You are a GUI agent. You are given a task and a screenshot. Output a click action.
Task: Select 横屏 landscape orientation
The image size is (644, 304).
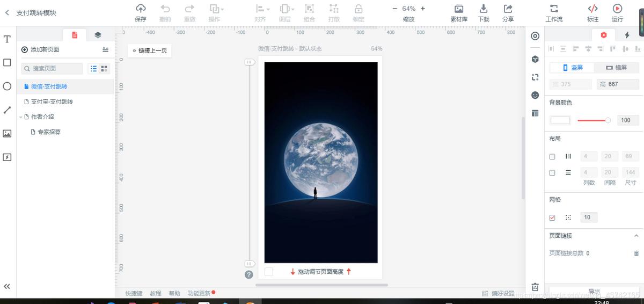click(616, 68)
